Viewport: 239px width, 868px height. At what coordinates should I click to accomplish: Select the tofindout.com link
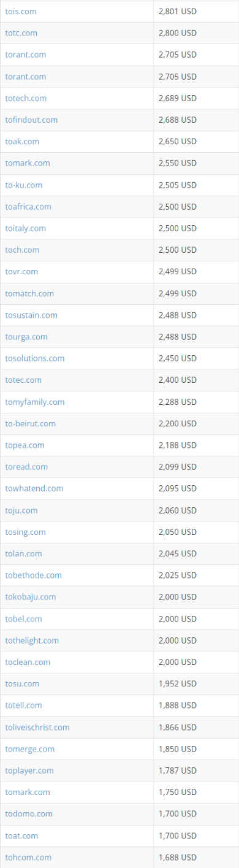[x=31, y=120]
